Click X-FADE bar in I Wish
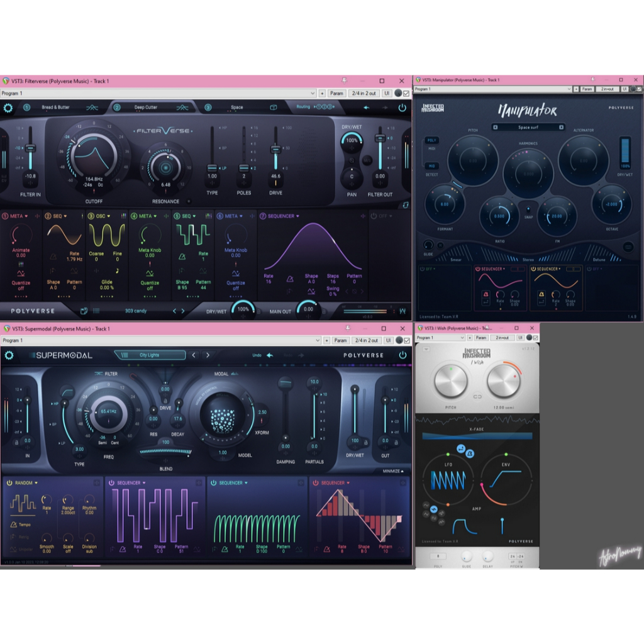Image resolution: width=644 pixels, height=644 pixels. 477,436
